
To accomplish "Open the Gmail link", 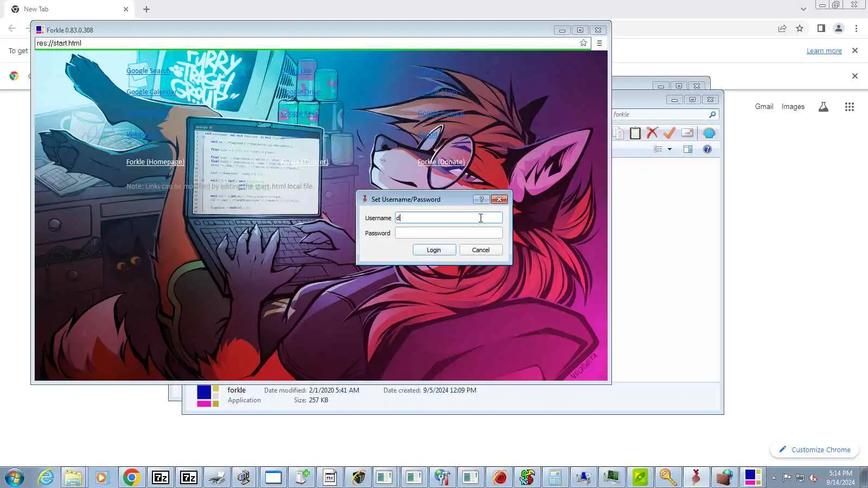I will [764, 106].
